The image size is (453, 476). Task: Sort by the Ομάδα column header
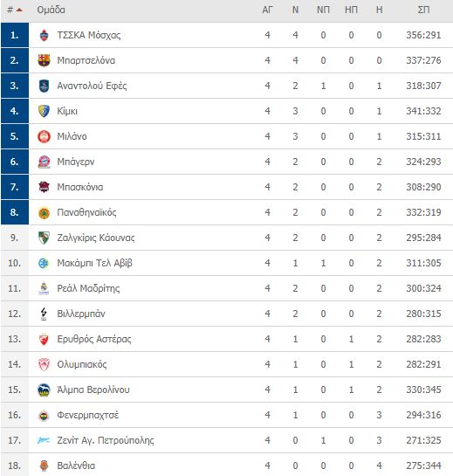click(51, 10)
